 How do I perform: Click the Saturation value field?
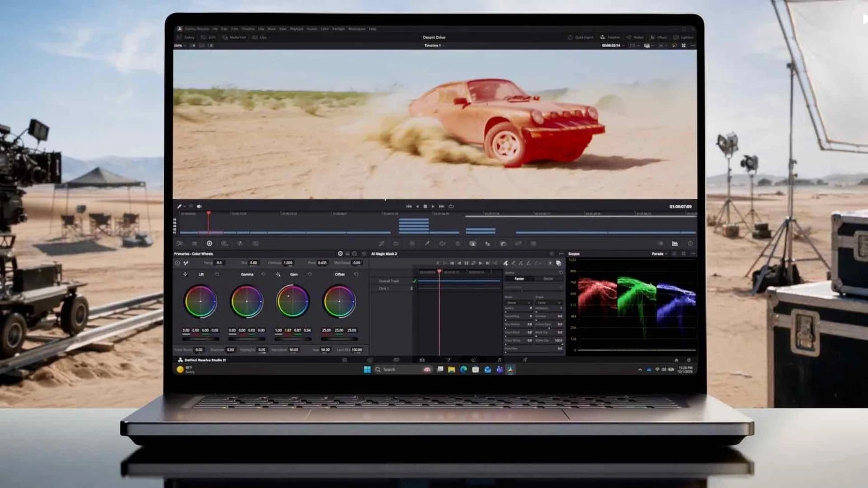tap(294, 350)
